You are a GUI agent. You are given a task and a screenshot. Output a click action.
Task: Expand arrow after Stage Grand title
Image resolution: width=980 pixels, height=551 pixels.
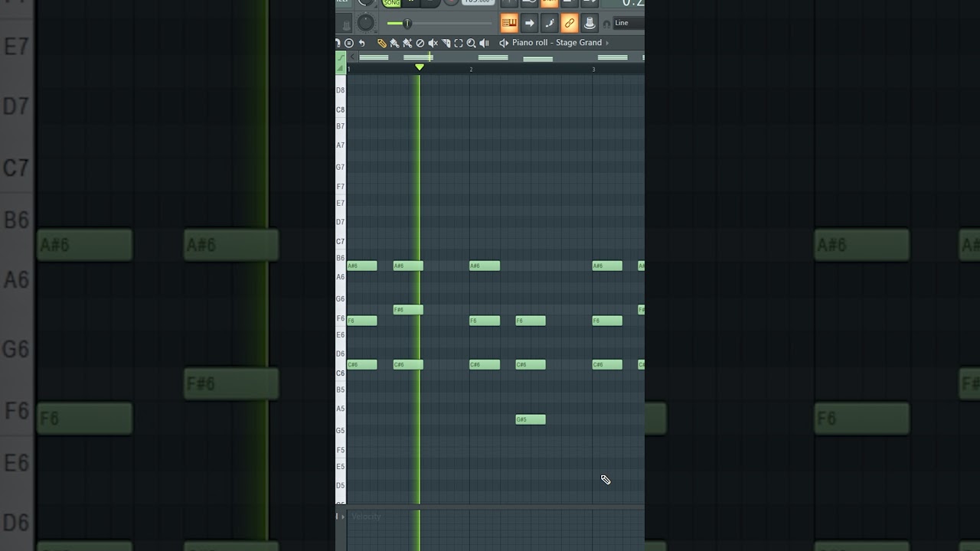pos(607,44)
